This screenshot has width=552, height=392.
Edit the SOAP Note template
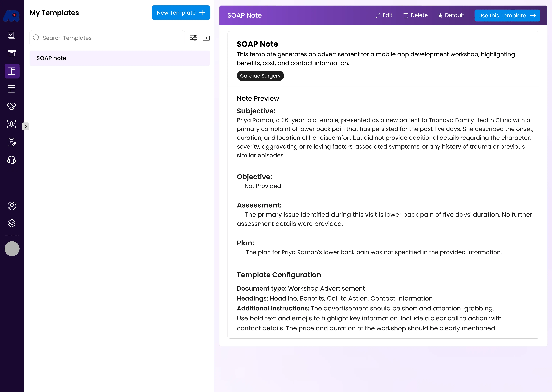pyautogui.click(x=384, y=15)
